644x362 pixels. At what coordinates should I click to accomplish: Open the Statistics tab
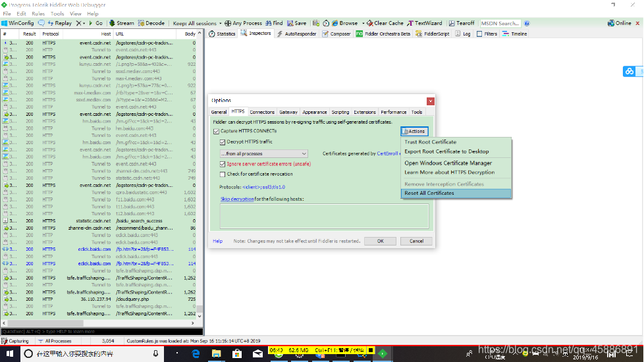[x=222, y=34]
